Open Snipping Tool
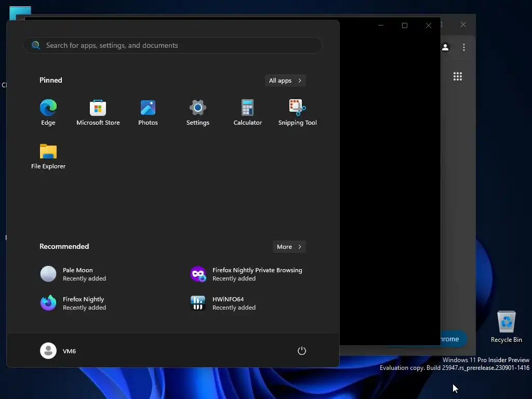 [x=298, y=112]
